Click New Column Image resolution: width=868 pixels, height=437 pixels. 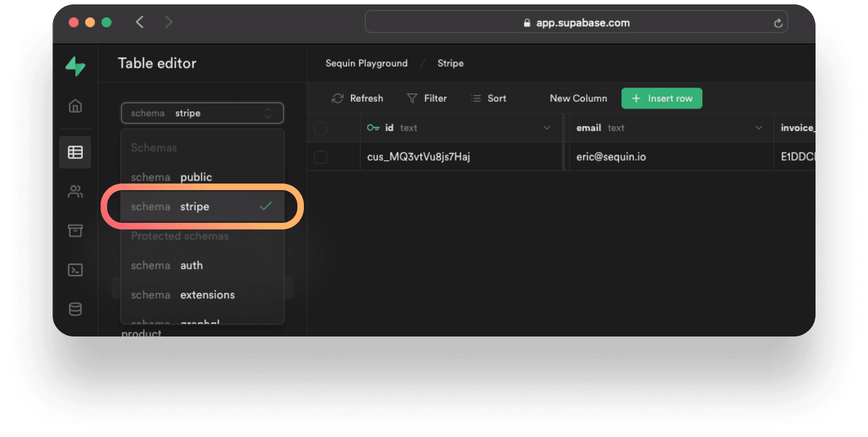(578, 98)
